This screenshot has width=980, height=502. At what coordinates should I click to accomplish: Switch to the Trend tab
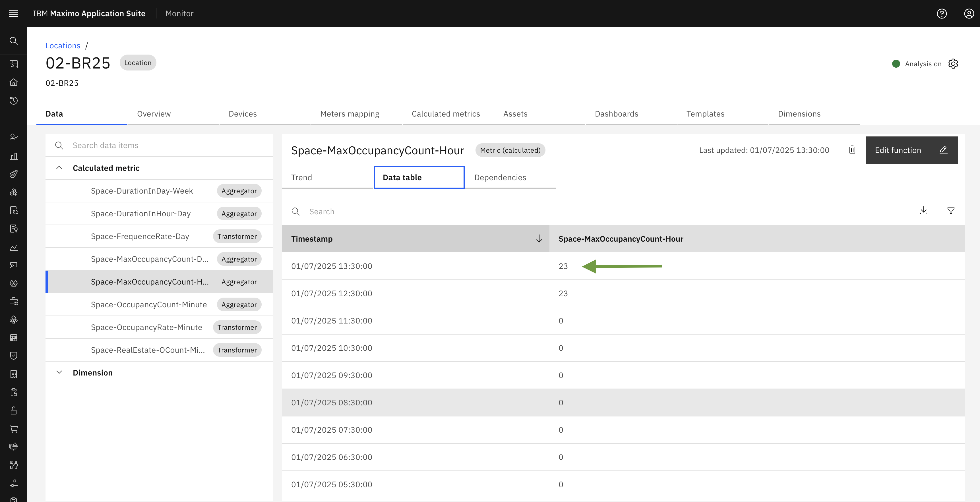pos(328,177)
